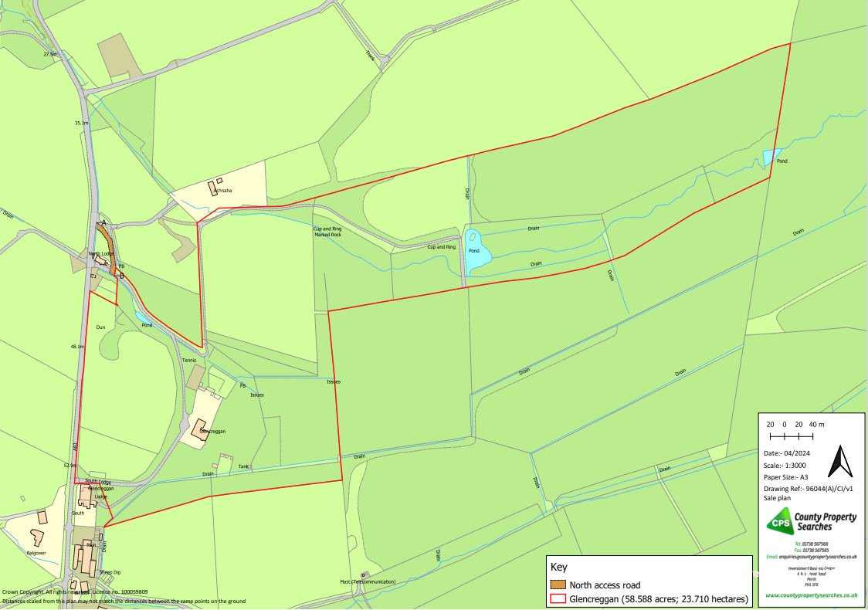The width and height of the screenshot is (868, 610).
Task: Click the 'Mast (Telecommunication)' label
Action: click(368, 581)
